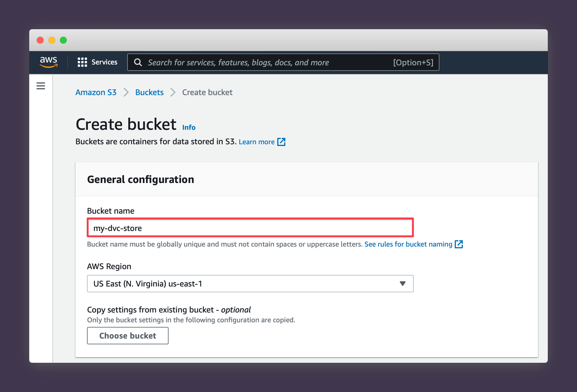Click the Bucket name input field
The height and width of the screenshot is (392, 577).
tap(250, 228)
